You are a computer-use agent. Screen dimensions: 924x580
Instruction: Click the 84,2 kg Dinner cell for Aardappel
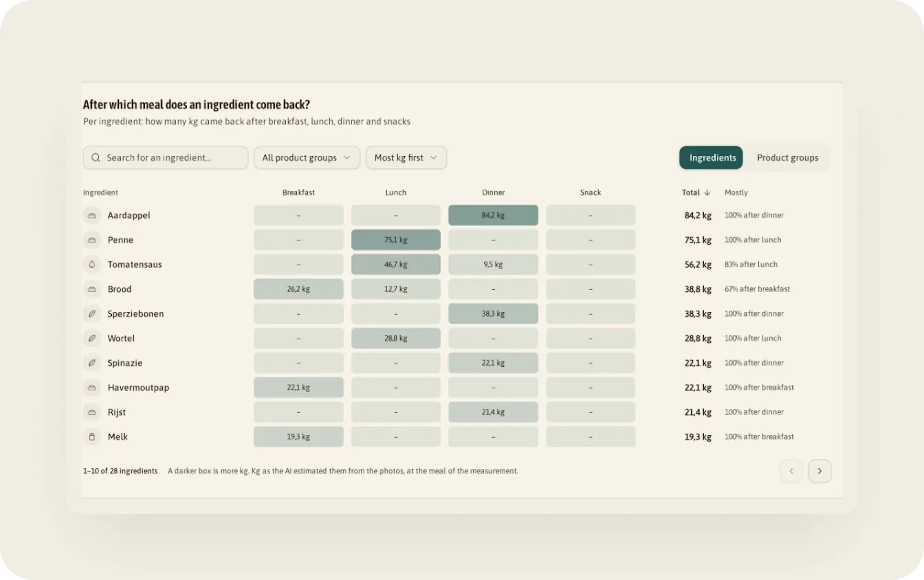tap(493, 215)
